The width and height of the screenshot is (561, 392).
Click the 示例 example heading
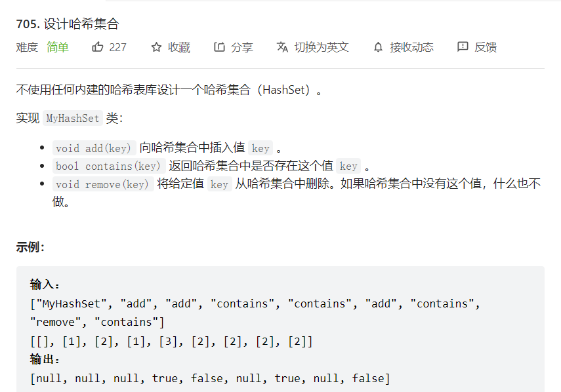[30, 247]
